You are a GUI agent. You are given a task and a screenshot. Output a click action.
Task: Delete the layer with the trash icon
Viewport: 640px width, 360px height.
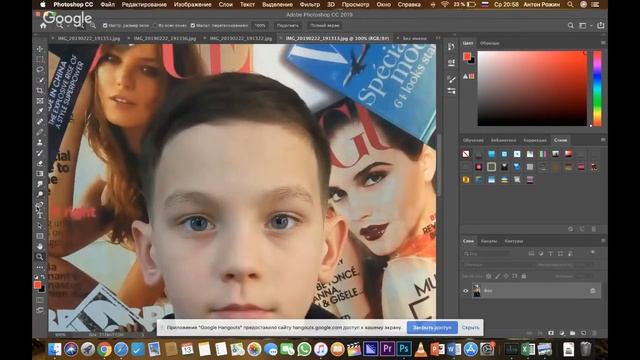coord(594,333)
